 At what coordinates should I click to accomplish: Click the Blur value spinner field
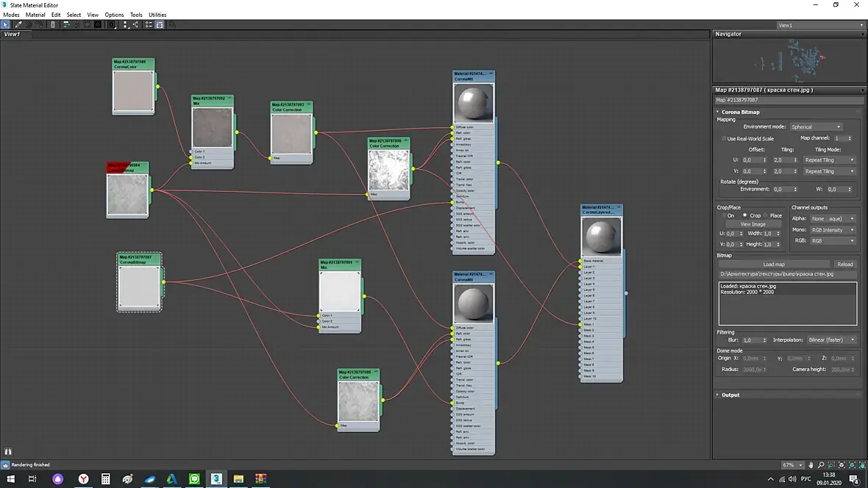pos(755,340)
